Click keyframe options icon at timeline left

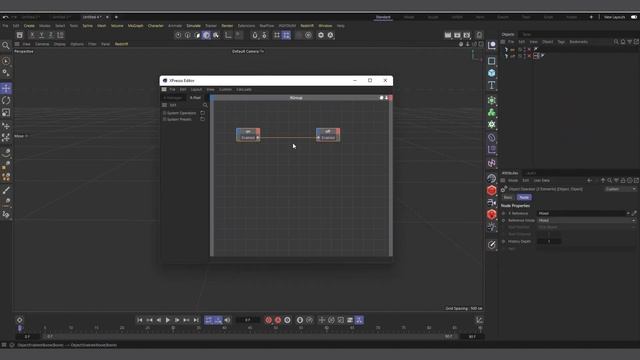coord(20,320)
